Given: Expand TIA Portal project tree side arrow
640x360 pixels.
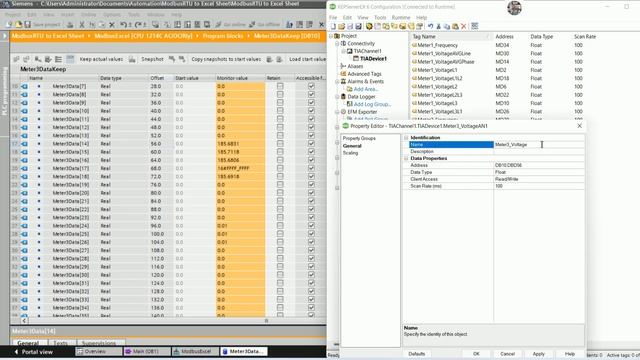Looking at the screenshot, I should pos(5,36).
